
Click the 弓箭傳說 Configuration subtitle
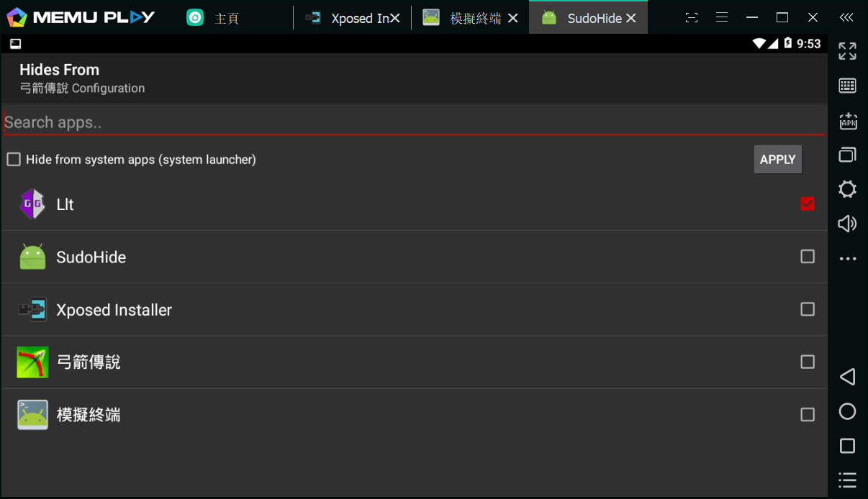click(x=82, y=88)
